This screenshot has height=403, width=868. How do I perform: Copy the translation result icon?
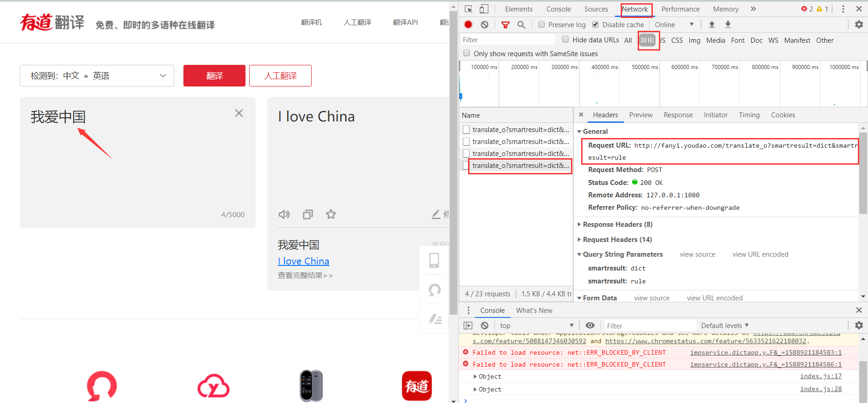coord(308,214)
